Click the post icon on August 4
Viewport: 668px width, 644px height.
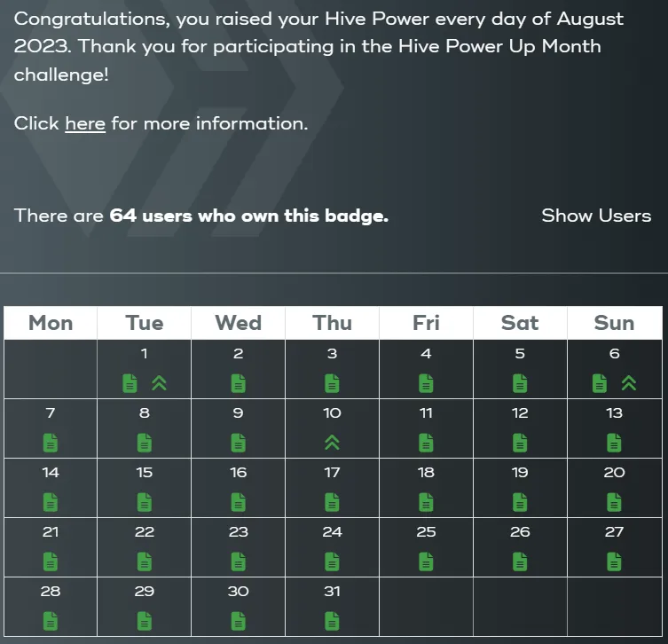point(426,383)
